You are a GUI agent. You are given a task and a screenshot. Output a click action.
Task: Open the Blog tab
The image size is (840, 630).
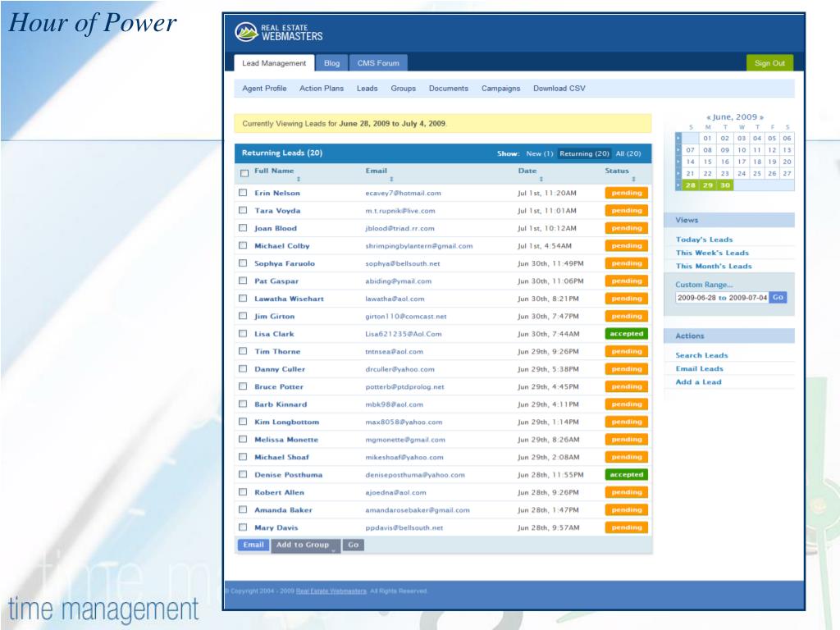pyautogui.click(x=331, y=62)
